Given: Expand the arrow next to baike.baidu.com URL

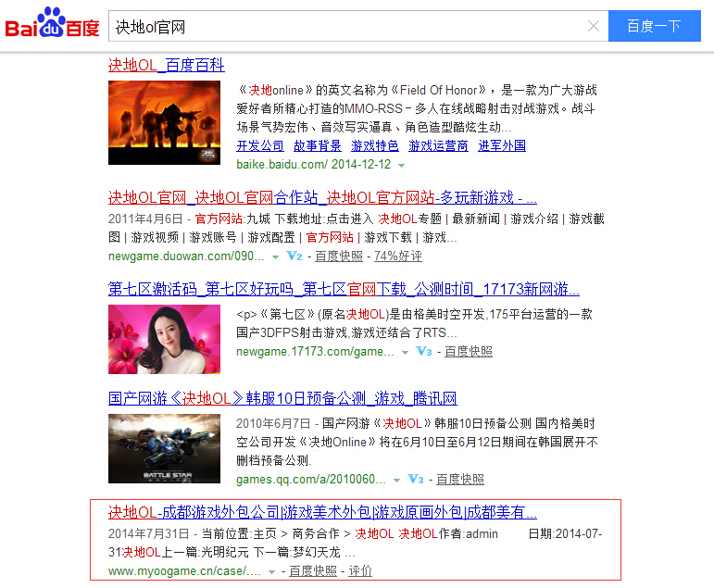Looking at the screenshot, I should coord(401,165).
